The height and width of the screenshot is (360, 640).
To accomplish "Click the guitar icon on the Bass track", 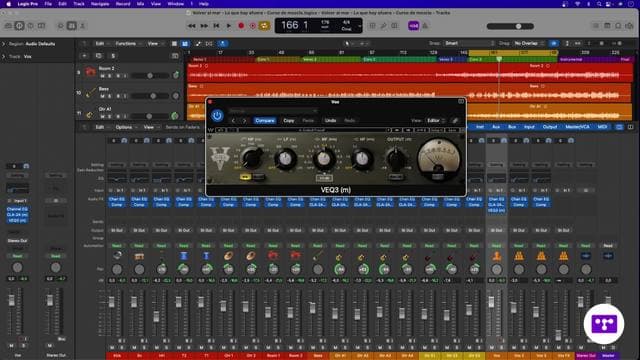I will pyautogui.click(x=90, y=93).
